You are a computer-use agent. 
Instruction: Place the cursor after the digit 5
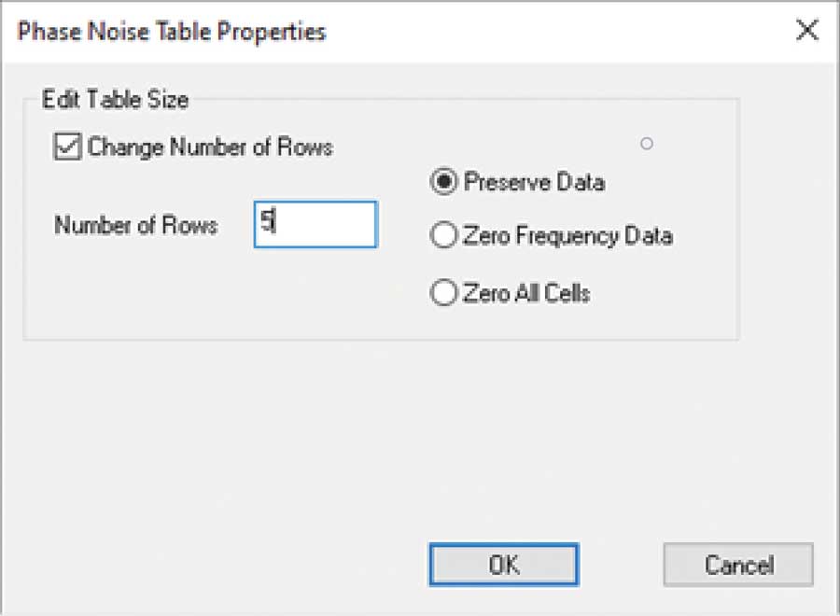click(x=274, y=220)
